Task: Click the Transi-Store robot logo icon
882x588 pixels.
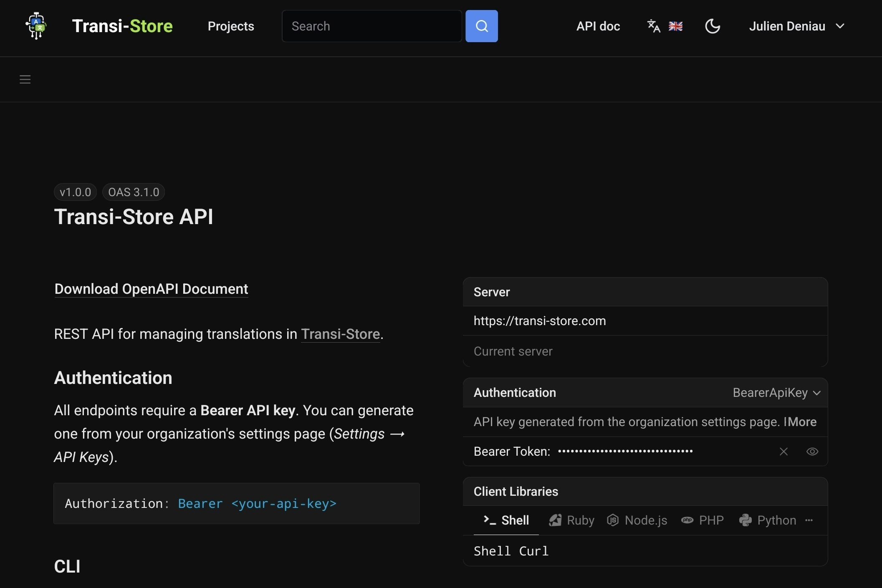Action: point(36,26)
